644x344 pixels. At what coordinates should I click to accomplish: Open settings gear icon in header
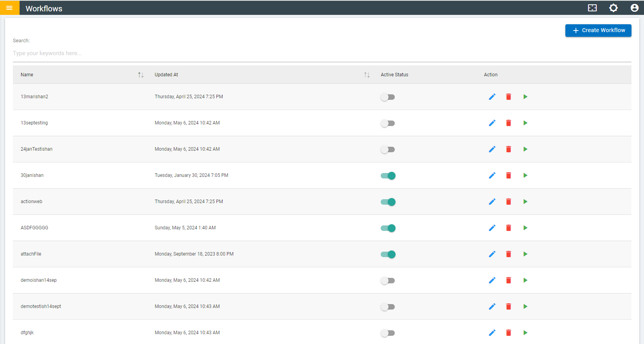point(613,8)
